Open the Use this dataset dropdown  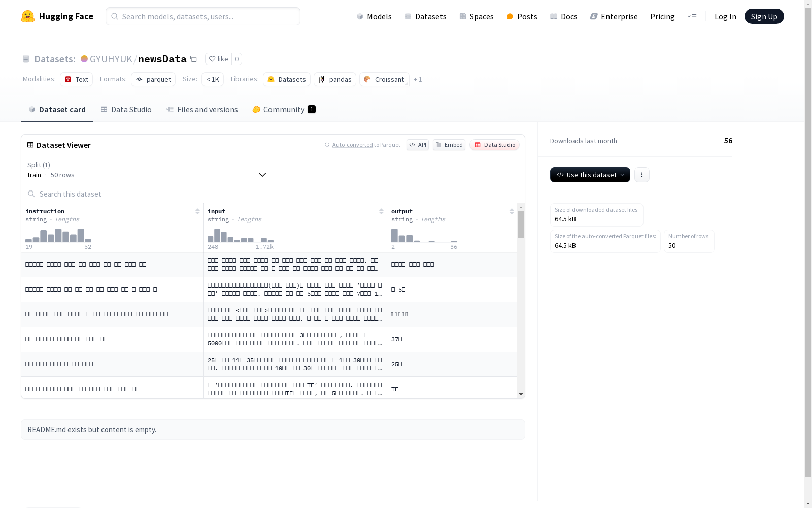590,175
